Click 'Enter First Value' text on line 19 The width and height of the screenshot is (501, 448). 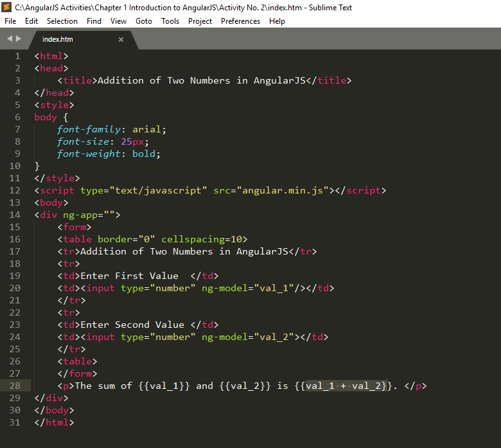(x=129, y=276)
